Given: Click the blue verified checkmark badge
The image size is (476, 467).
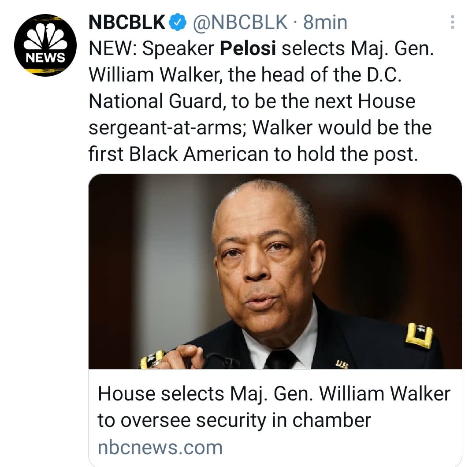Looking at the screenshot, I should (177, 22).
